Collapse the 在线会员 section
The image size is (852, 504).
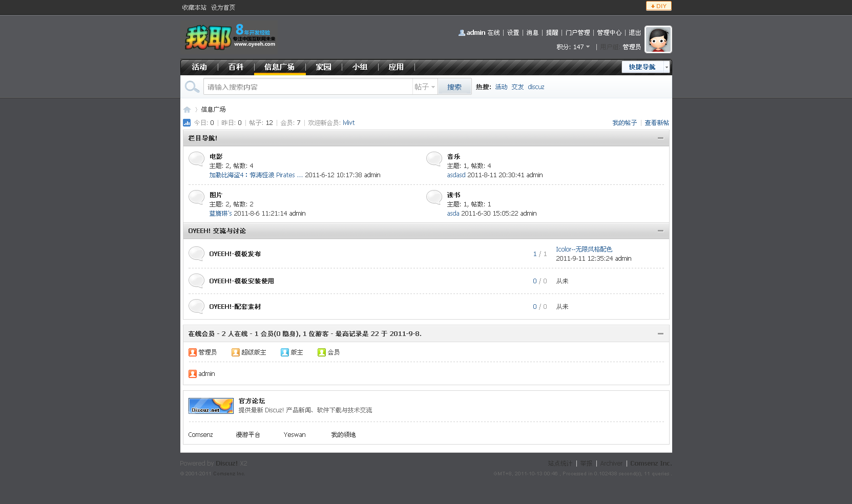(660, 334)
